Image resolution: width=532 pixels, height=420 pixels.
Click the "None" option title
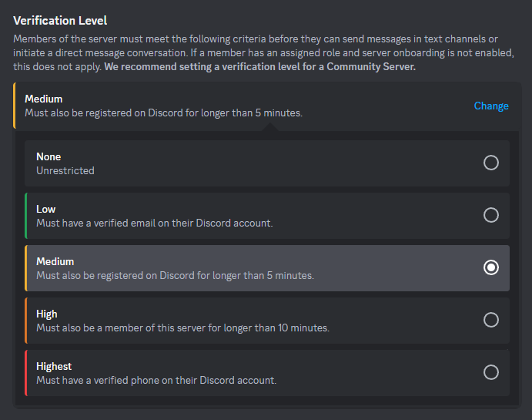point(49,156)
